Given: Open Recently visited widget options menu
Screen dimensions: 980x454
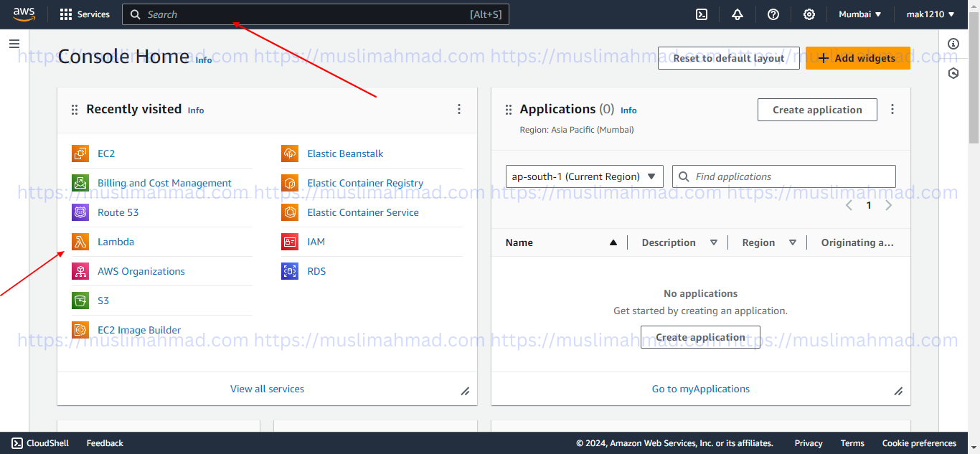Looking at the screenshot, I should point(459,109).
